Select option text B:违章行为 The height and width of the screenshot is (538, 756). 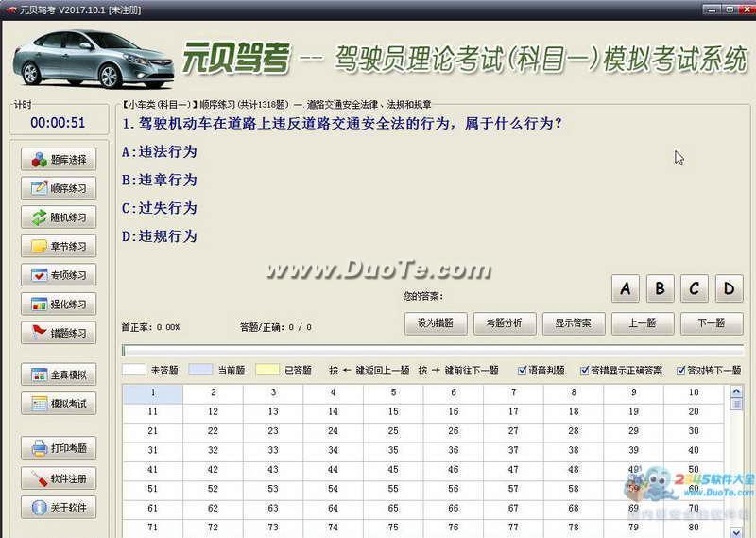click(x=160, y=180)
